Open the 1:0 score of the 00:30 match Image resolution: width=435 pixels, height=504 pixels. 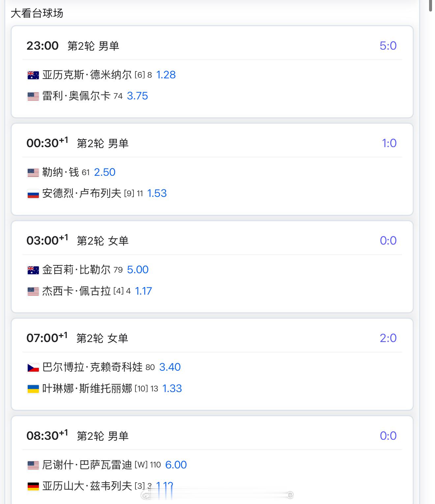389,143
